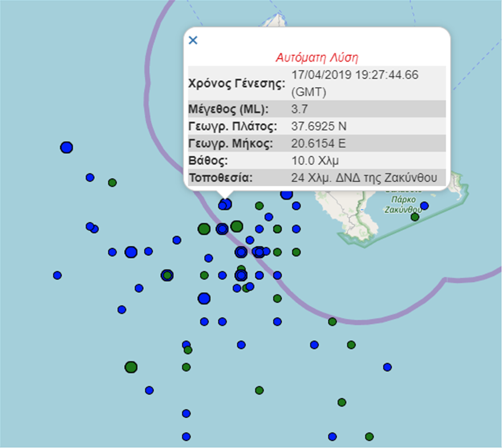Viewport: 502px width, 448px height.
Task: Select the green marker just inside purple boundary bottom
Action: (332, 321)
